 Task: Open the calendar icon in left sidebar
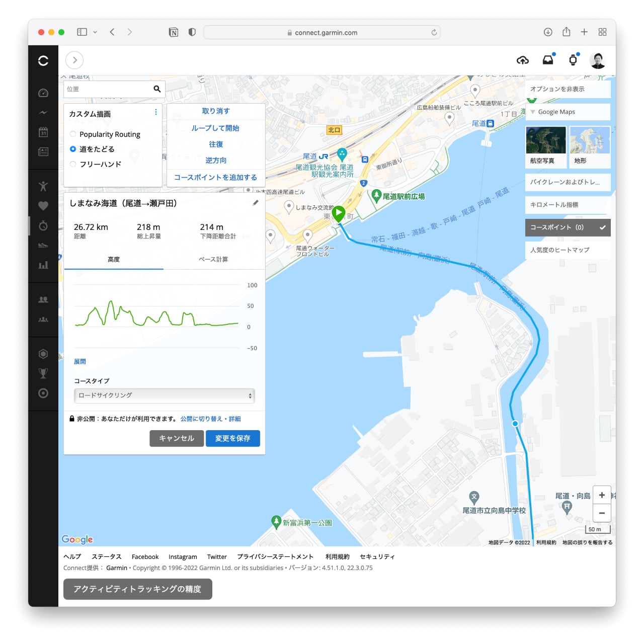(x=43, y=132)
